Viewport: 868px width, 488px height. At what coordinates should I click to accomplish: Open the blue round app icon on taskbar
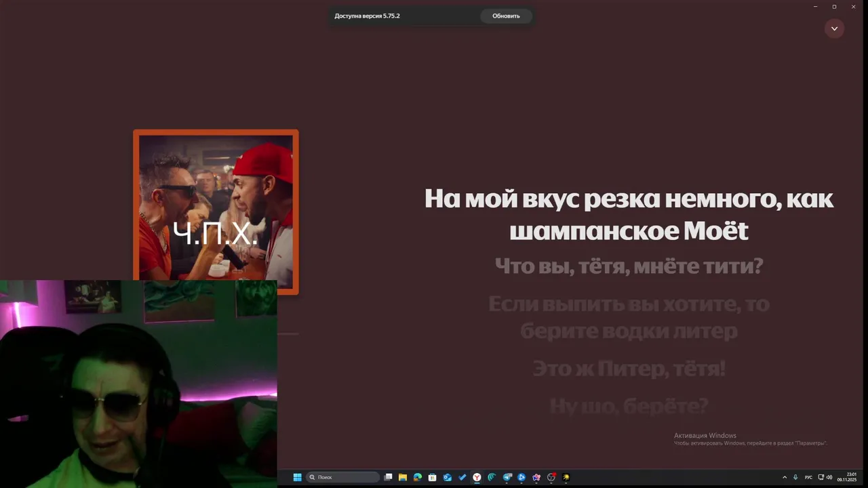coord(521,477)
